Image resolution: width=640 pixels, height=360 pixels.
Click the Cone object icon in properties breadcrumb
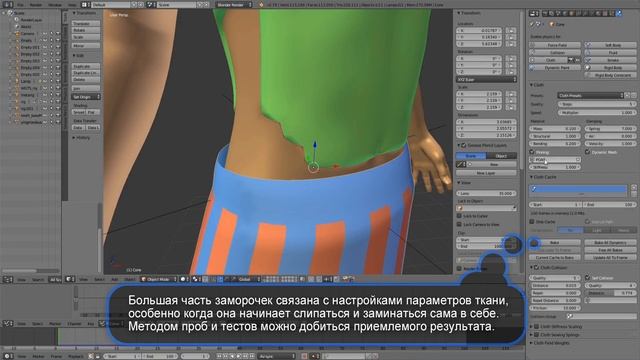coord(552,24)
